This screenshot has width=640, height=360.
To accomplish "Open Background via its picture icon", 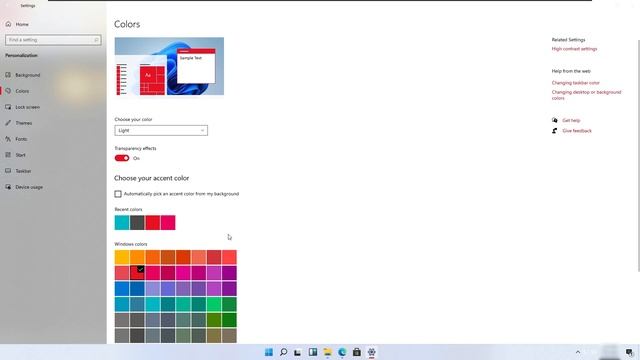I will 8,75.
